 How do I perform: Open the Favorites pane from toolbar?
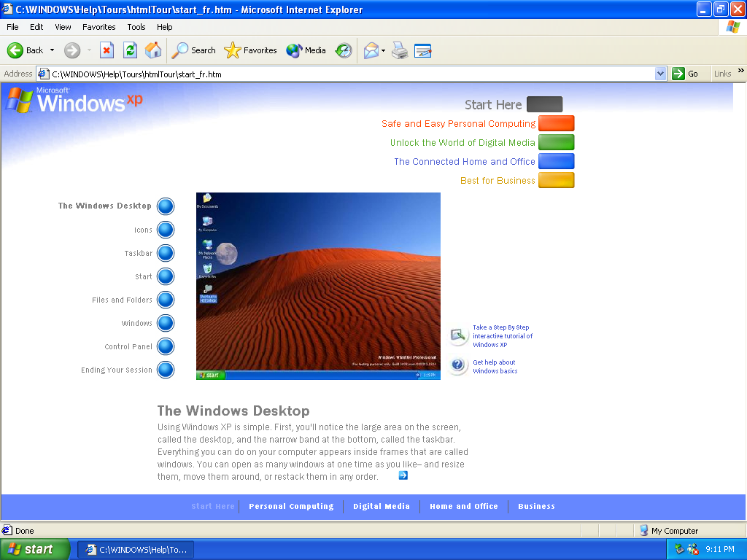tap(251, 50)
